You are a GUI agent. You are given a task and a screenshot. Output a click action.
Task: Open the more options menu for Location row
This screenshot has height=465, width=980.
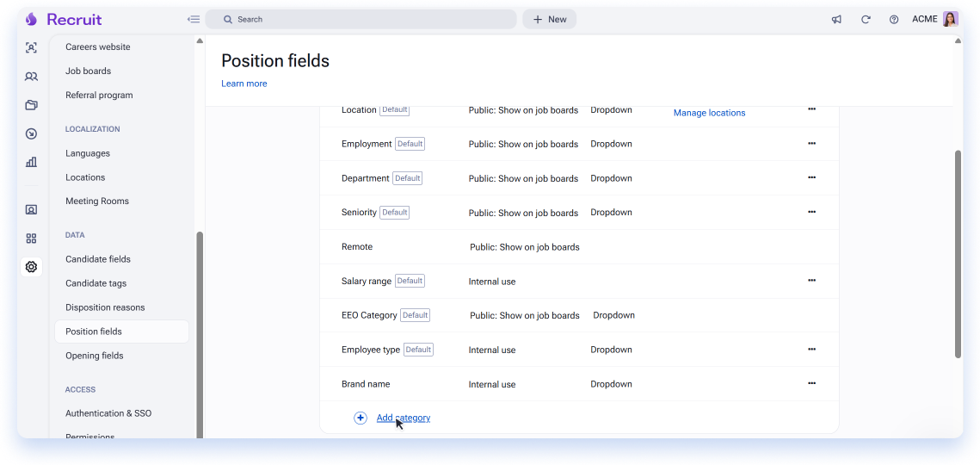point(812,108)
